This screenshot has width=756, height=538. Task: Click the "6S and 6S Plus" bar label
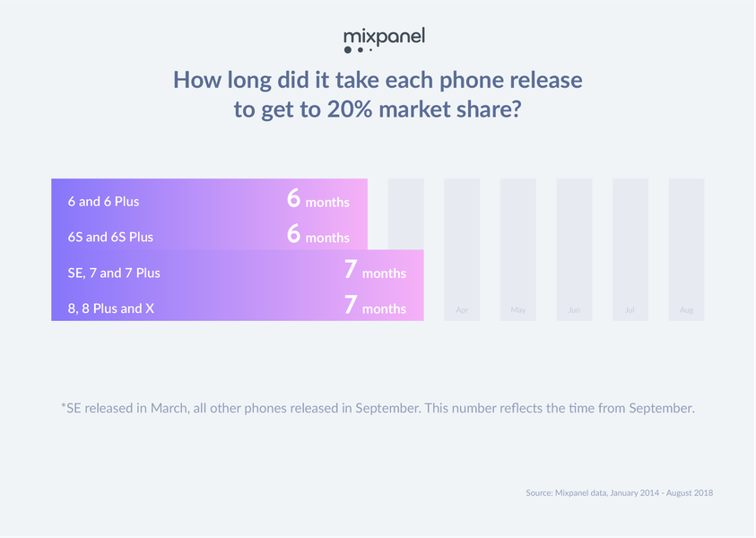pyautogui.click(x=110, y=238)
